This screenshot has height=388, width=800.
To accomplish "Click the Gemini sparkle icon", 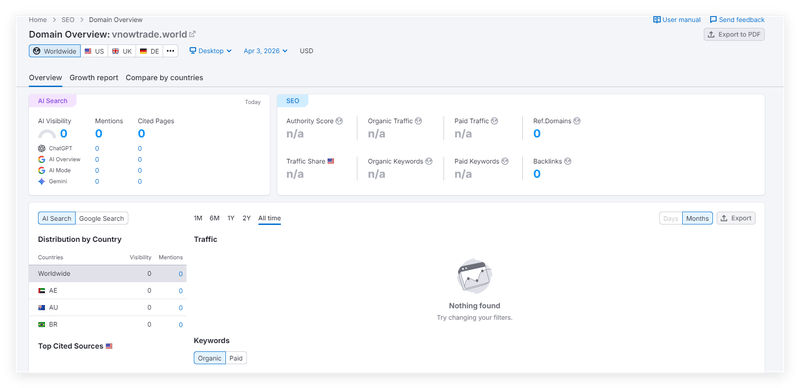I will [x=42, y=182].
